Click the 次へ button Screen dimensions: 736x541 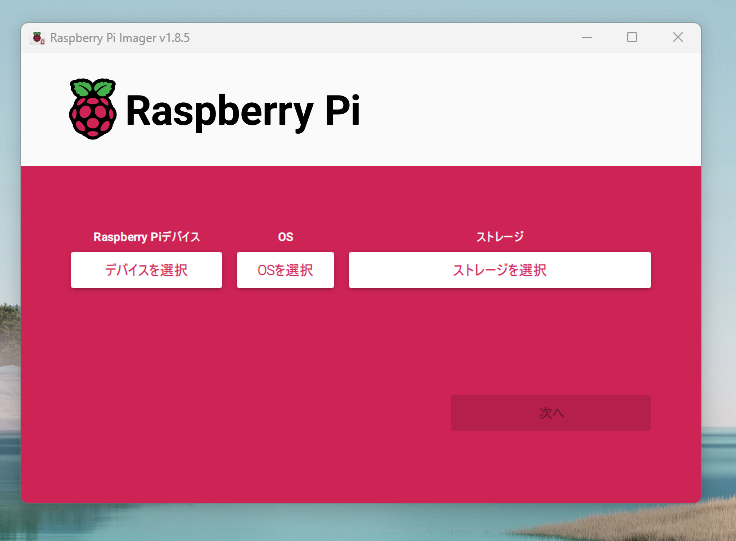(x=551, y=413)
